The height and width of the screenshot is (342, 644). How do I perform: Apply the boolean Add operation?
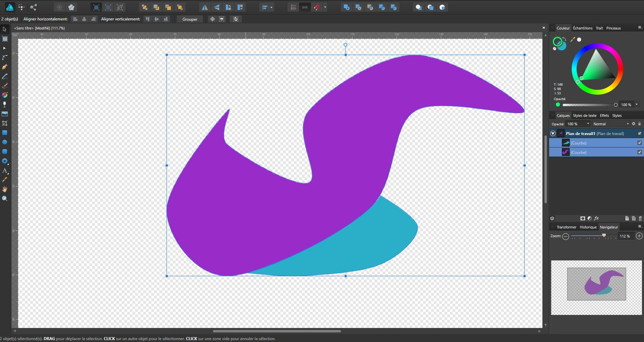[x=346, y=8]
